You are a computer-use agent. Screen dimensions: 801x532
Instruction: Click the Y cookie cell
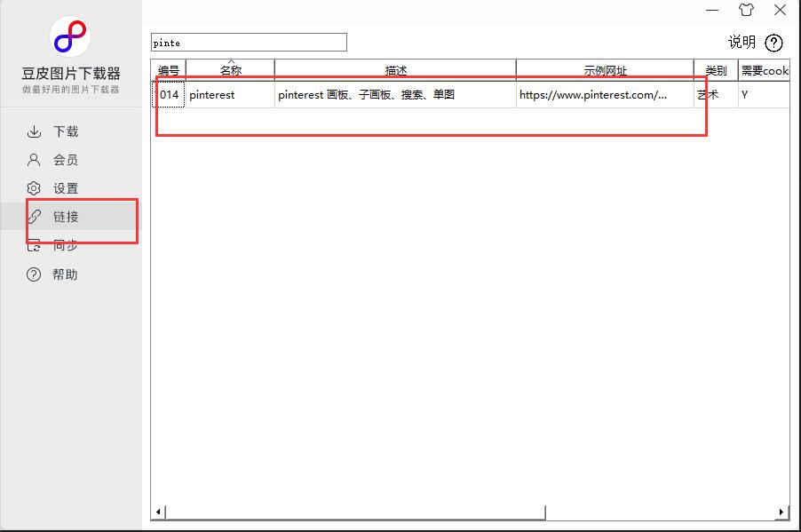click(x=765, y=94)
